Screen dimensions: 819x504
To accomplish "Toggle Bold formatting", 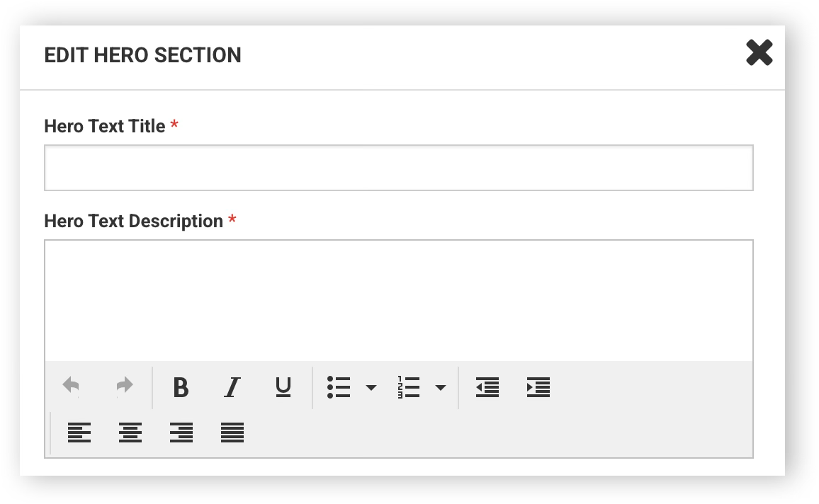I will pyautogui.click(x=181, y=388).
